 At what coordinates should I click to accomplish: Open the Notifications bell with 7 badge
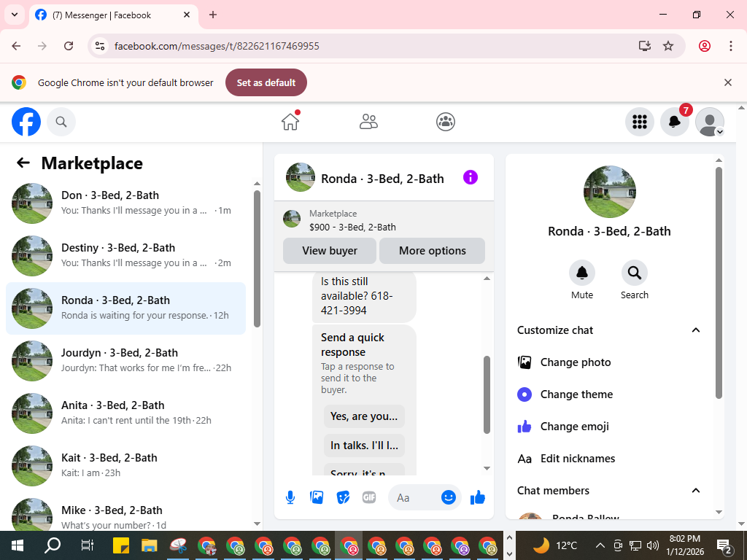tap(675, 122)
